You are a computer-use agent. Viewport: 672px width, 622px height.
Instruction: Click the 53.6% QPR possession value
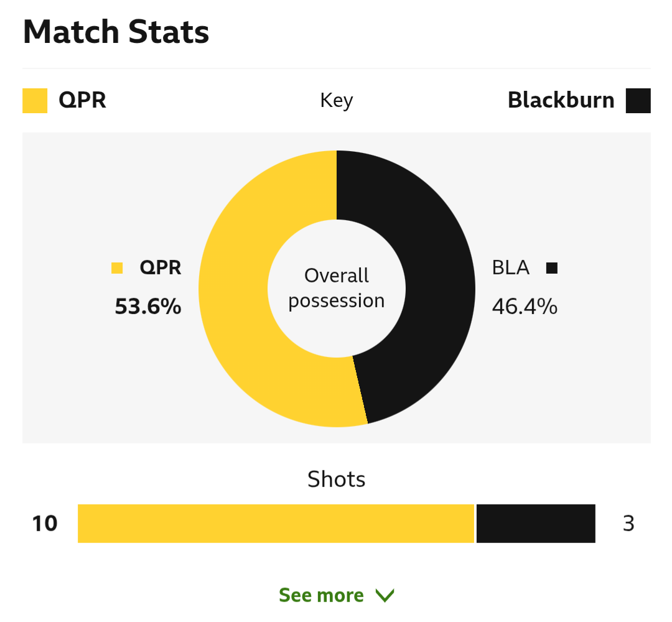pyautogui.click(x=148, y=307)
